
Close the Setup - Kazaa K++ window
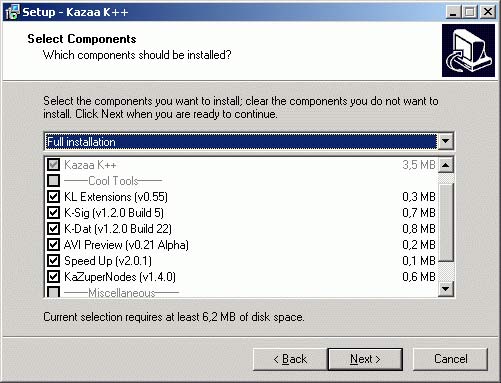tap(488, 12)
